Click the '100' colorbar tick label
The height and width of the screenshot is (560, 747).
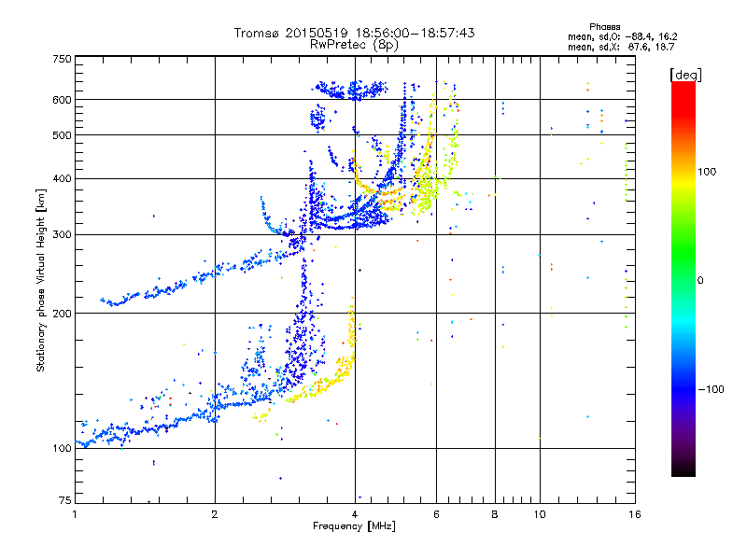click(707, 172)
